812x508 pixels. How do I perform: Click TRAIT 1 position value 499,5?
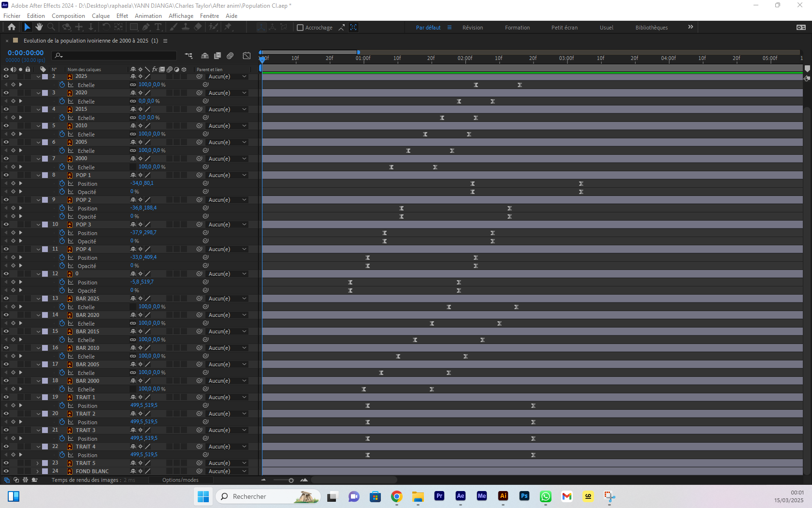point(137,405)
